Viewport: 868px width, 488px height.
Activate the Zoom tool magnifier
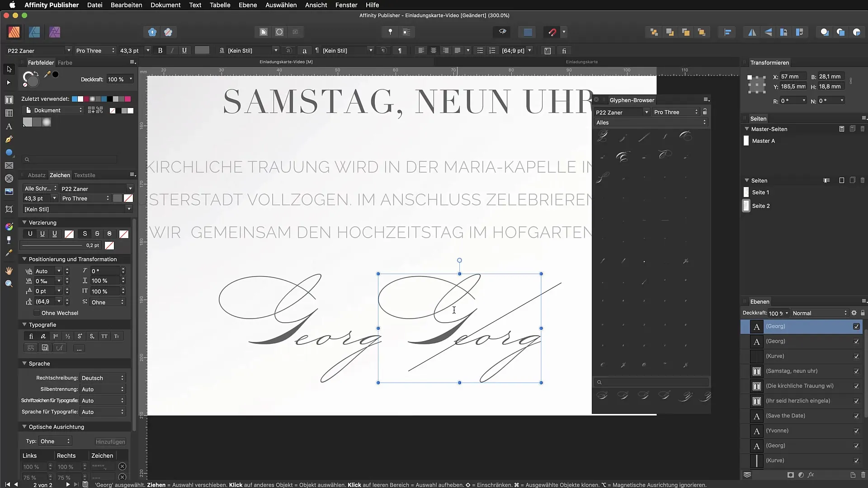9,284
